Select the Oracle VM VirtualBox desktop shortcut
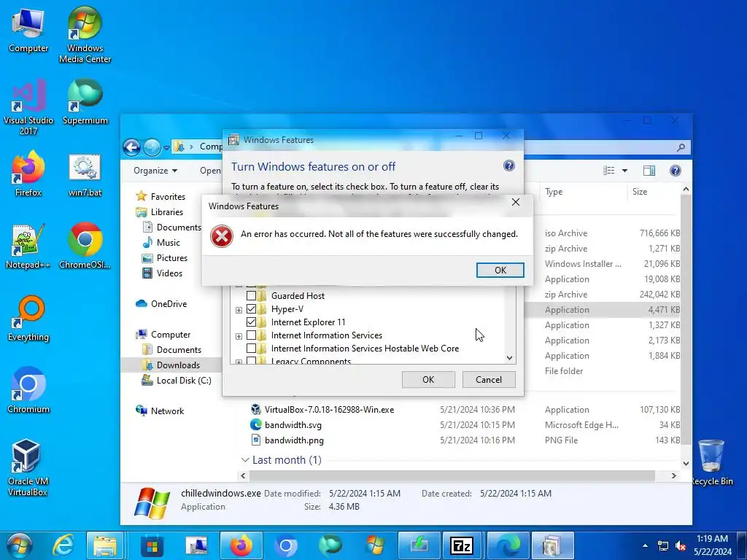Image resolution: width=747 pixels, height=560 pixels. coord(27,467)
